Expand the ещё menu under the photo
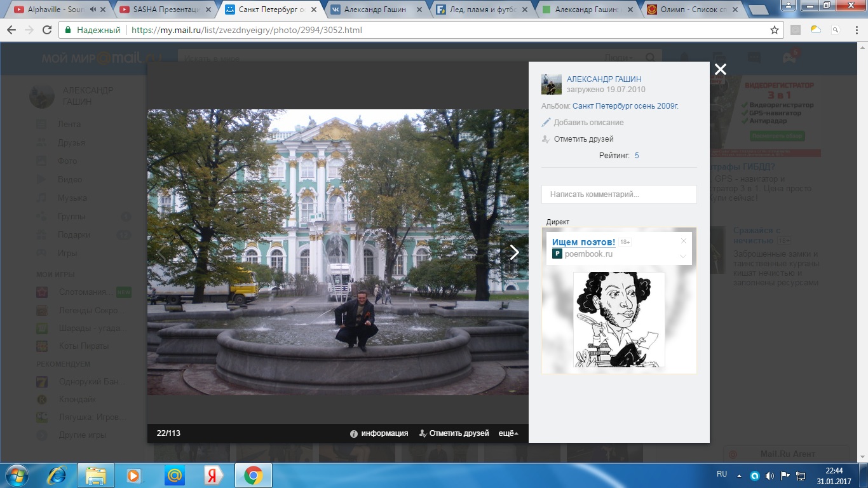This screenshot has width=868, height=488. point(508,433)
